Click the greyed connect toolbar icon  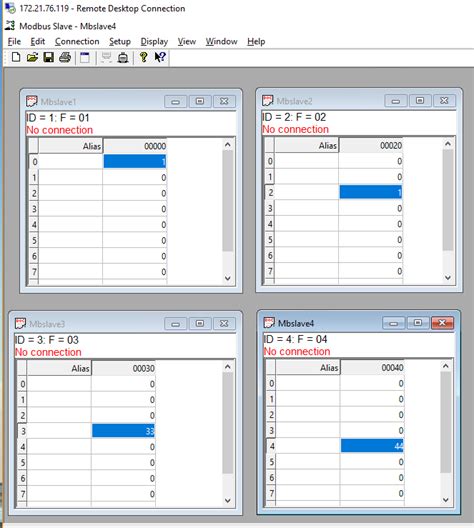tap(106, 58)
